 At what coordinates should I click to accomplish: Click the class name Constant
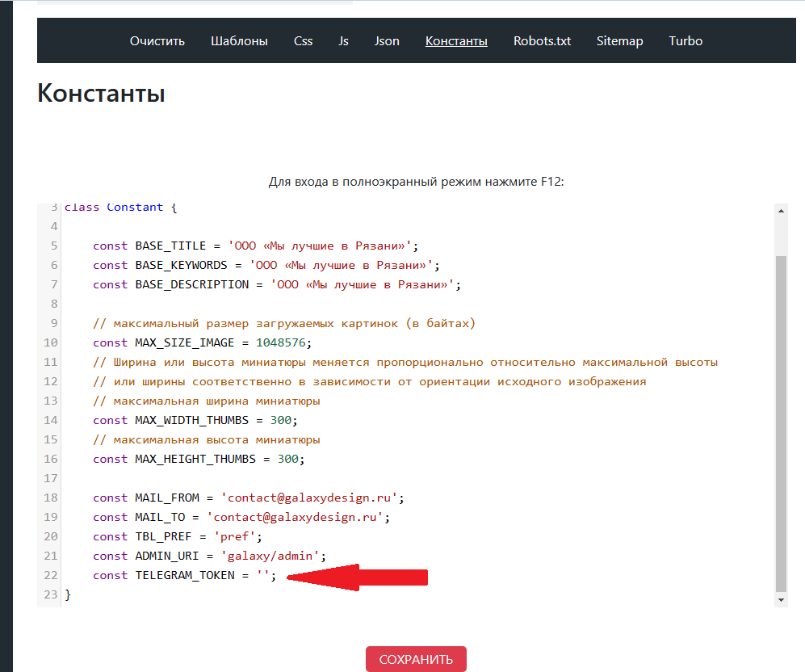[x=135, y=208]
